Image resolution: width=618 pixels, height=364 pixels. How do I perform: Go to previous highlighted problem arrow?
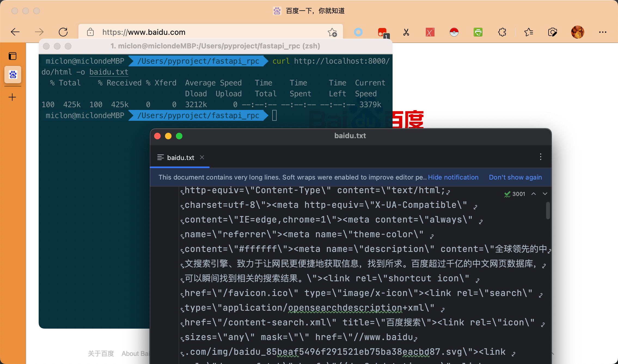pyautogui.click(x=534, y=194)
